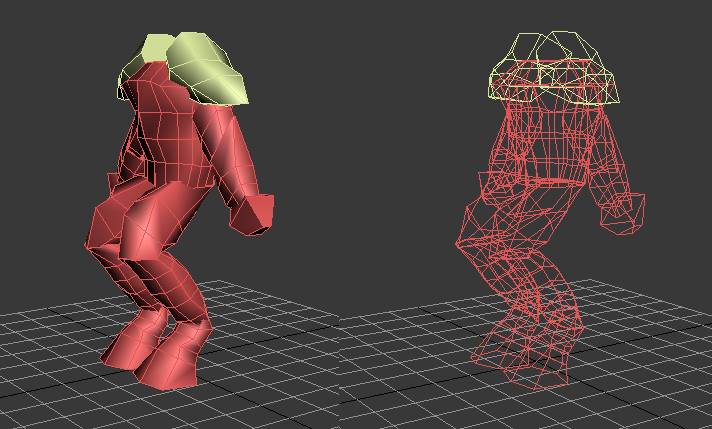Viewport: 712px width, 429px height.
Task: Select the shaded model's blocky red fist
Action: pos(252,215)
